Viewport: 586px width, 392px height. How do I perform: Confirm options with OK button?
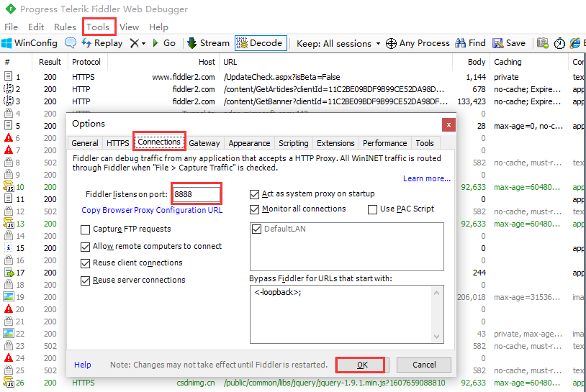click(362, 365)
